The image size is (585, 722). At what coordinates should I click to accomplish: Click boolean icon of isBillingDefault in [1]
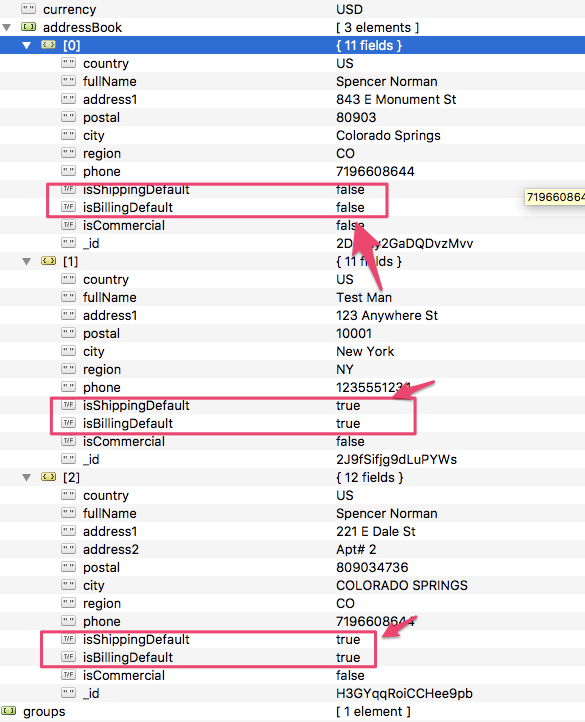click(69, 423)
